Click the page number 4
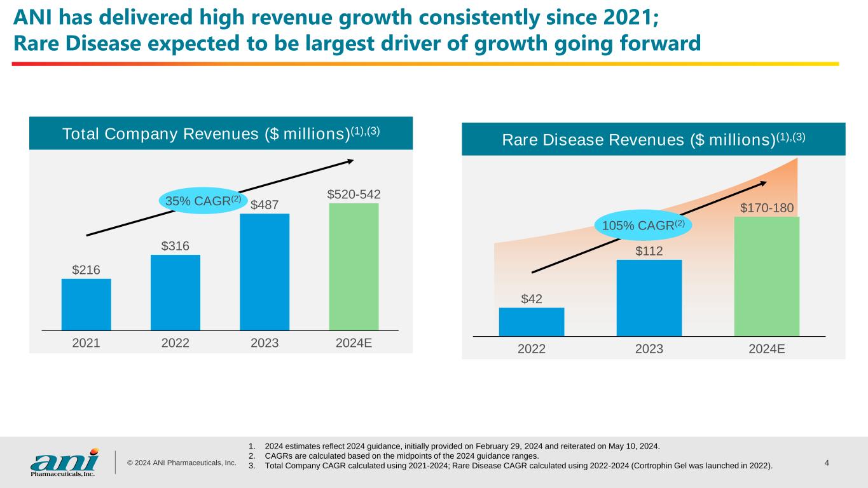The image size is (868, 488). (x=826, y=463)
